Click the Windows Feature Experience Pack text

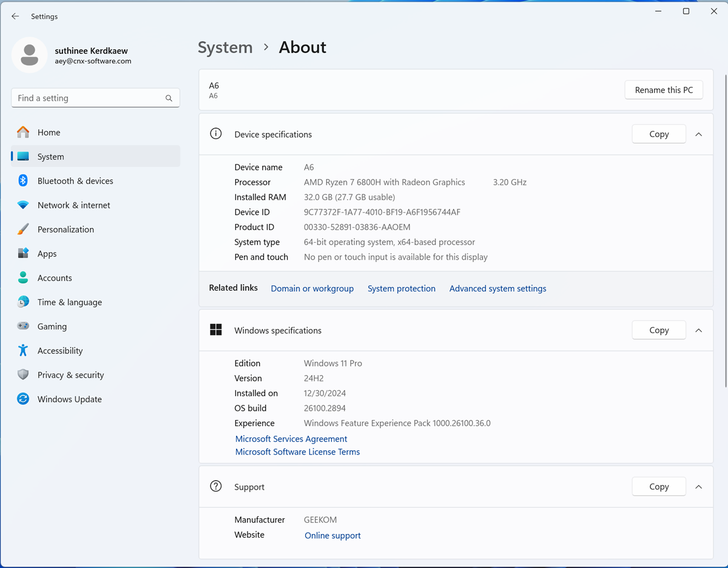tap(397, 424)
